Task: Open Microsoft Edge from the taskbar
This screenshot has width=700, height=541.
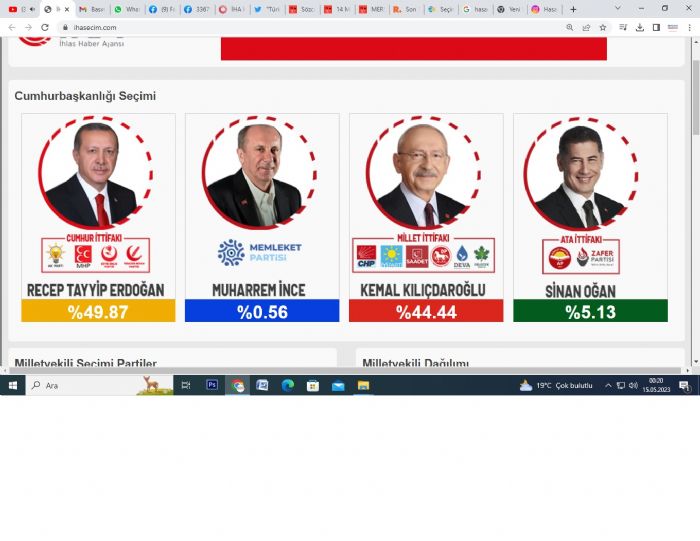Action: pos(288,385)
